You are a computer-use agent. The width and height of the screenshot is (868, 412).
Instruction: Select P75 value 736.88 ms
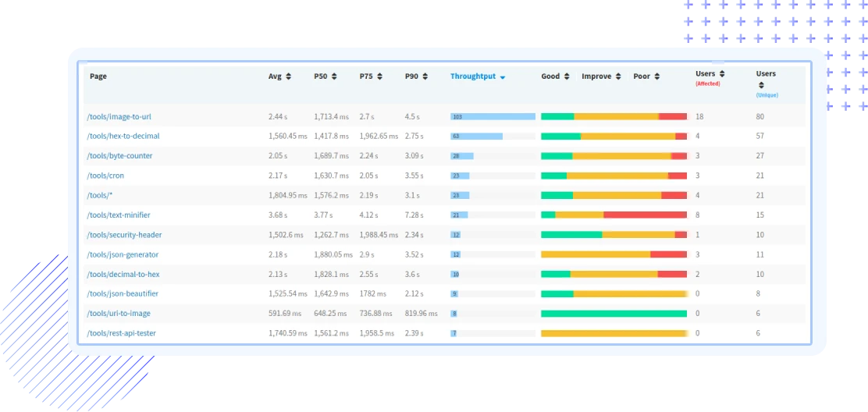point(376,314)
